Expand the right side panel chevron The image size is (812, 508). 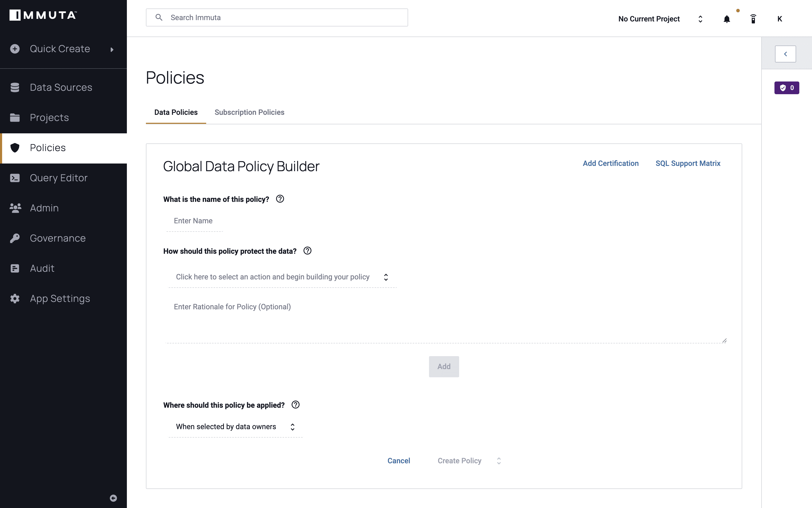click(x=786, y=54)
